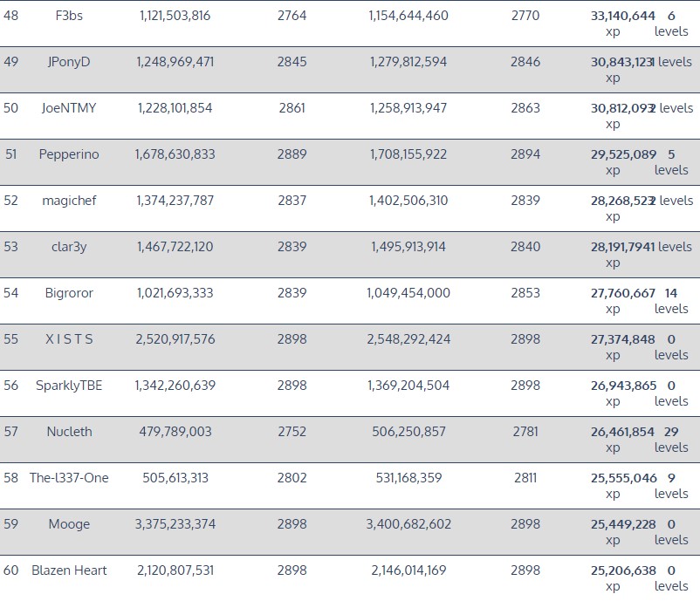Click rank number 55 in the table
Screen dimensions: 700x601
point(10,339)
